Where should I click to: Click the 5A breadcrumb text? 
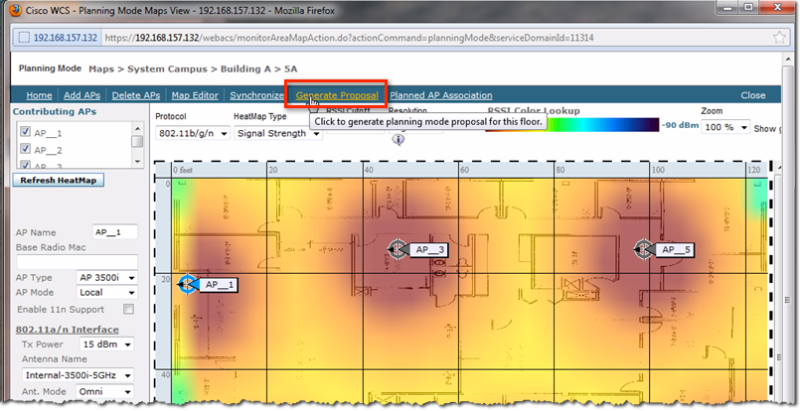(x=291, y=69)
